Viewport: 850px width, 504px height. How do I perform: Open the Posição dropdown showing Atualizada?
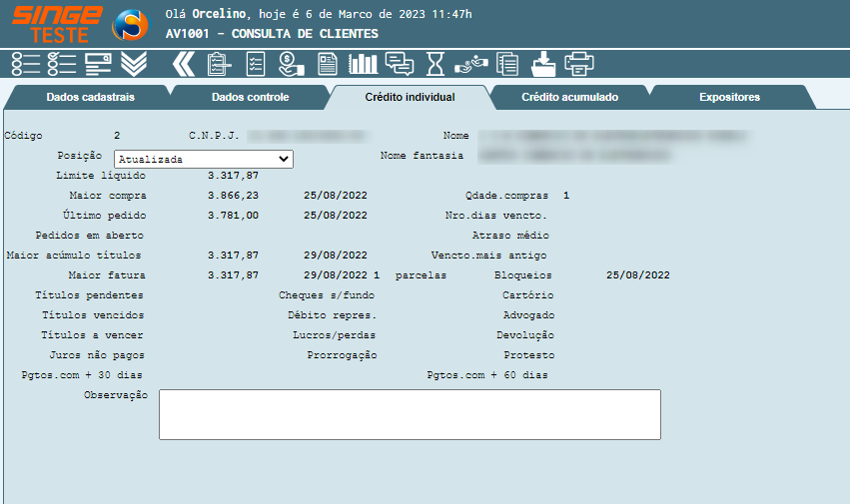tap(203, 159)
